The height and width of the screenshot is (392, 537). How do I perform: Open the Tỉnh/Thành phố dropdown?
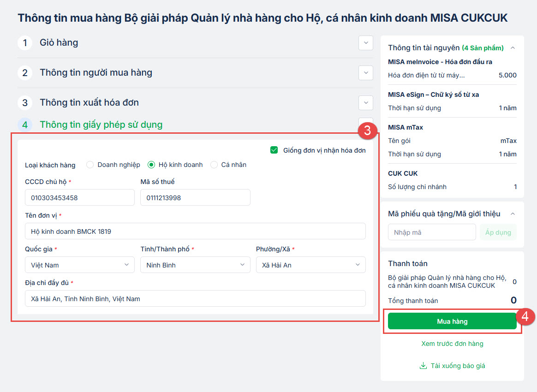[195, 265]
